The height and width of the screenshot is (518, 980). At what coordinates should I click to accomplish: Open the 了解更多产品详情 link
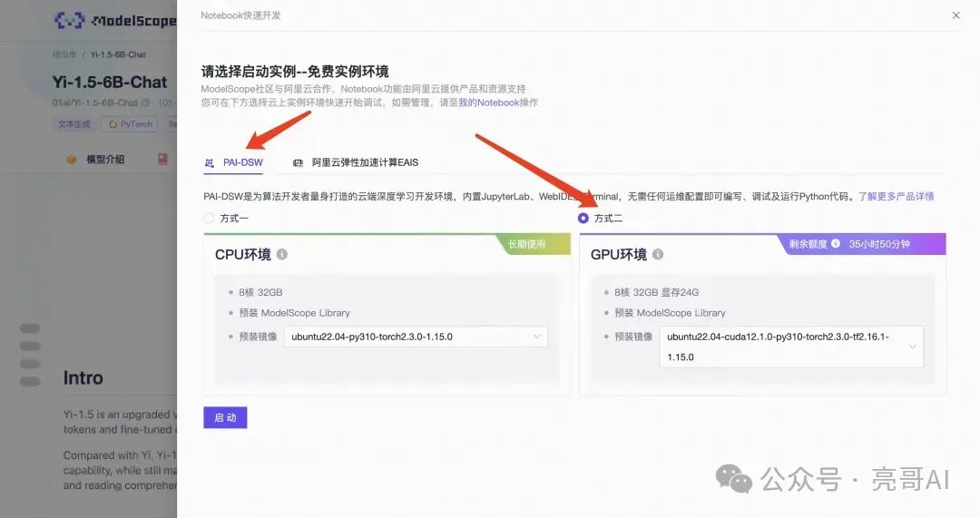(896, 196)
